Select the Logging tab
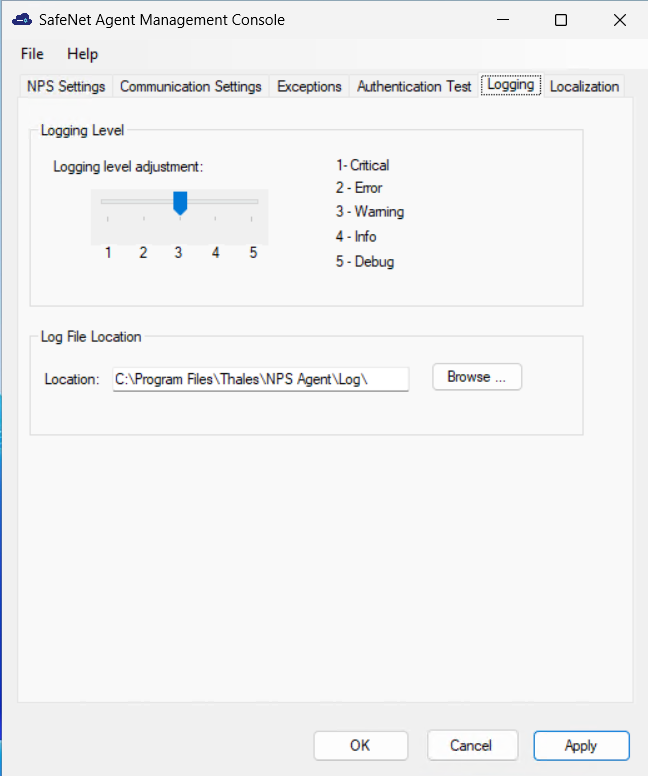The width and height of the screenshot is (648, 776). 511,85
